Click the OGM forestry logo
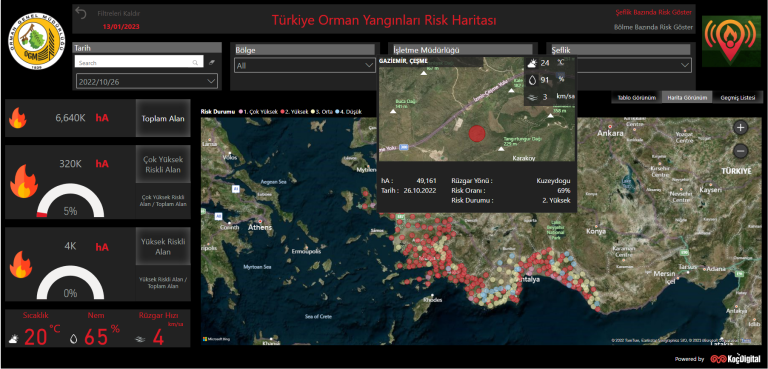Image resolution: width=768 pixels, height=369 pixels. point(37,41)
